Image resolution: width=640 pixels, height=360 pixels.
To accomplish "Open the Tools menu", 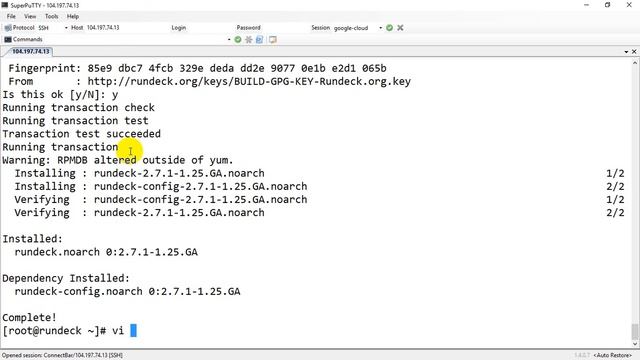I will (x=51, y=16).
